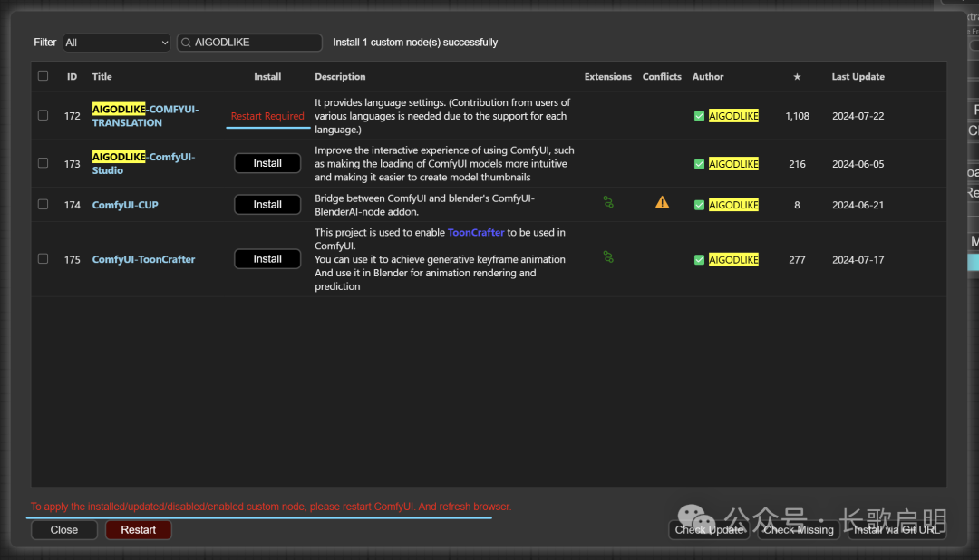The height and width of the screenshot is (560, 979).
Task: Open AIGODLIKE author link in row 172
Action: point(733,116)
